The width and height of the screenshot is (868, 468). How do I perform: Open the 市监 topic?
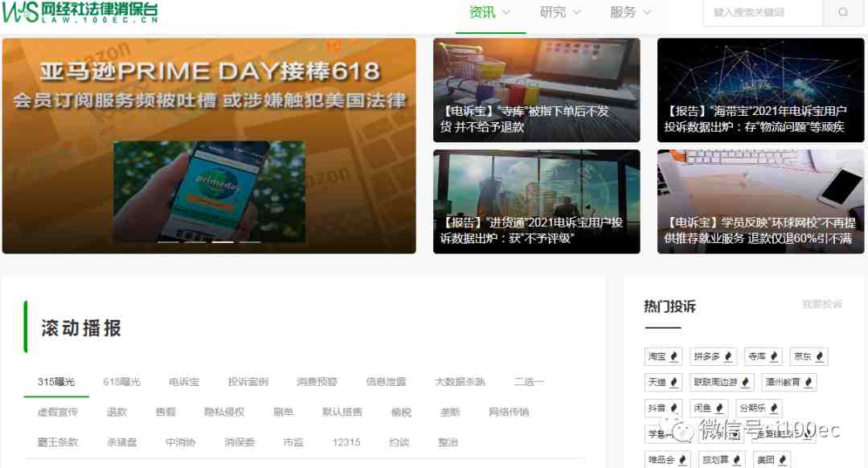pos(293,442)
